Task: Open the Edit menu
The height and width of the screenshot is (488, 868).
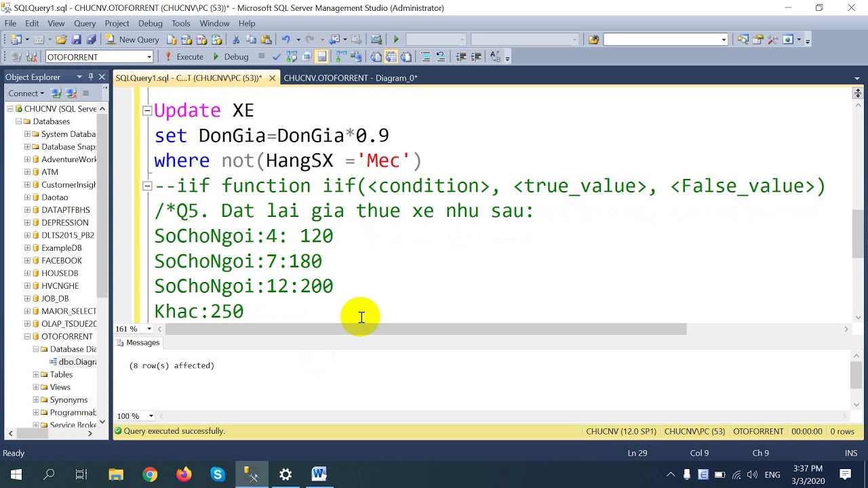Action: pos(32,23)
